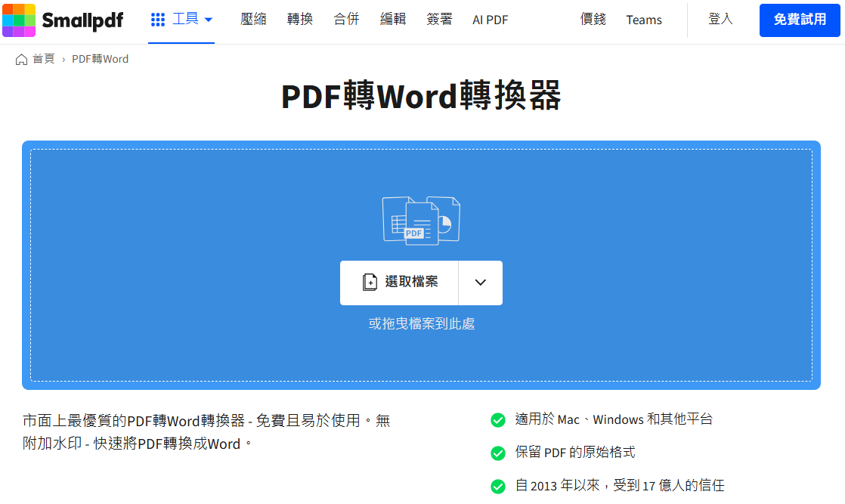The image size is (845, 504).
Task: Click the 首頁 breadcrumb link
Action: tap(43, 58)
